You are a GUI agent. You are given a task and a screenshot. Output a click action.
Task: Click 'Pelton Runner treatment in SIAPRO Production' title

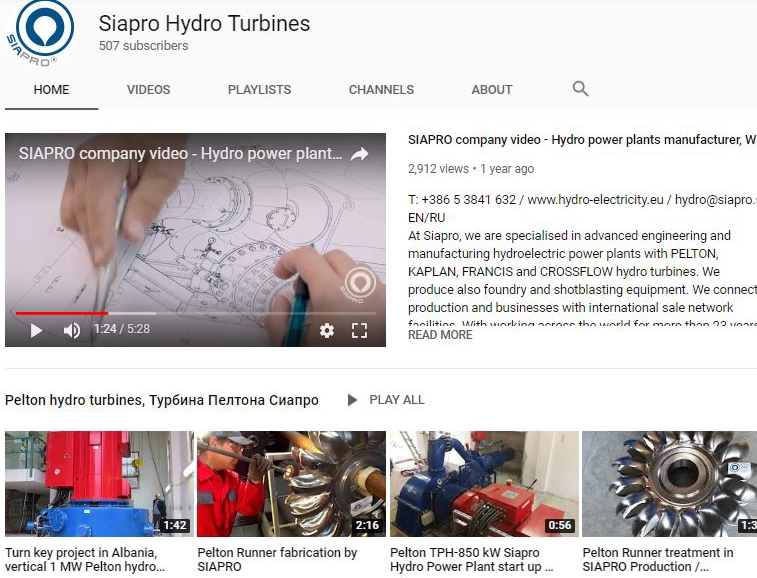coord(658,560)
